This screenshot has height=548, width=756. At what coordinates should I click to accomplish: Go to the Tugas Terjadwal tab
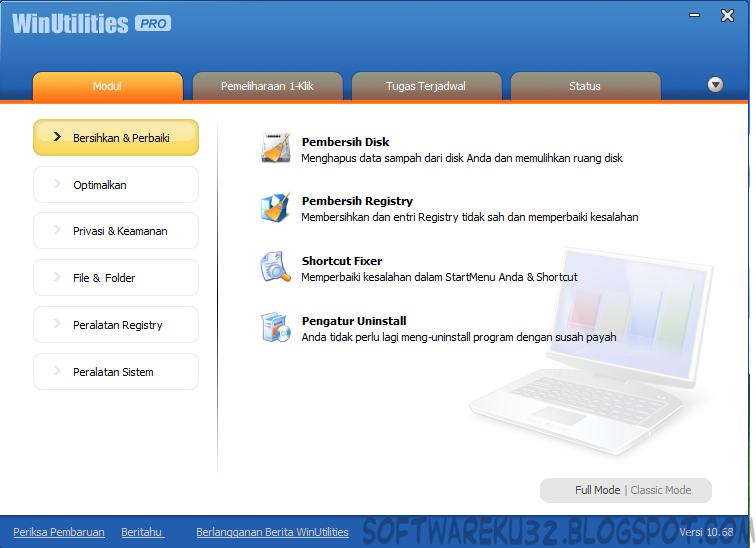(426, 86)
